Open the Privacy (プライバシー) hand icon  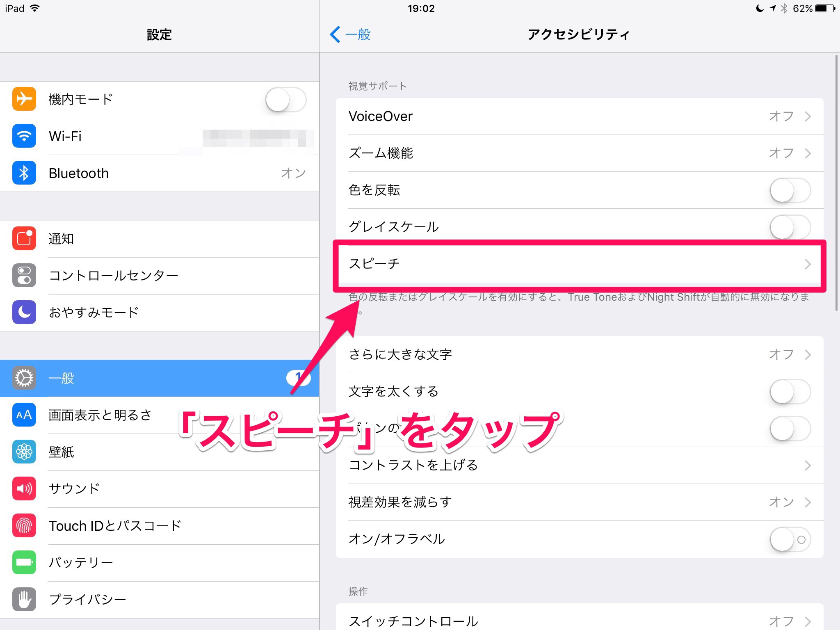point(24,600)
